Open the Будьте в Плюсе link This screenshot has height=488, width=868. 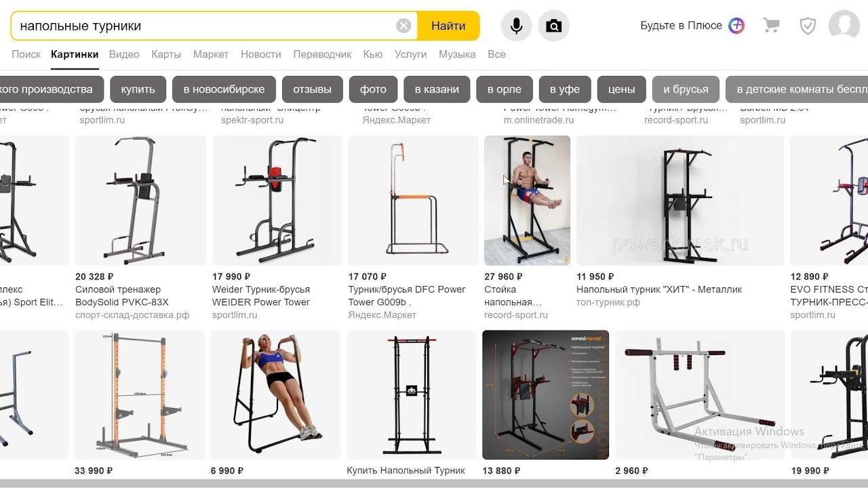681,26
